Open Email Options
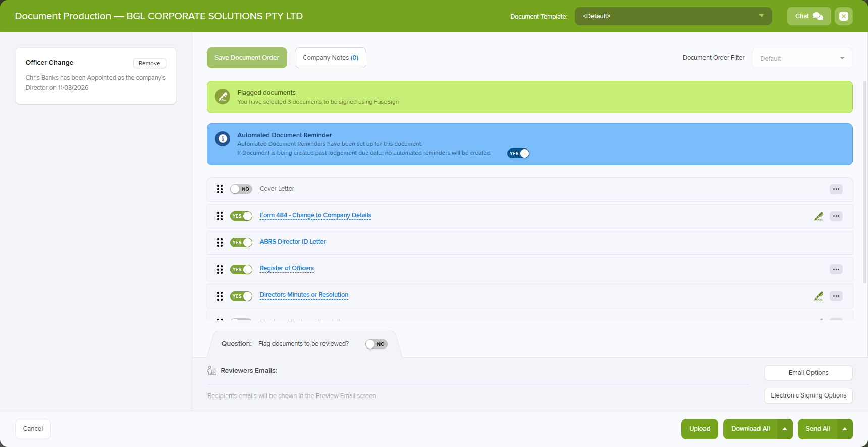Image resolution: width=868 pixels, height=447 pixels. pos(808,373)
